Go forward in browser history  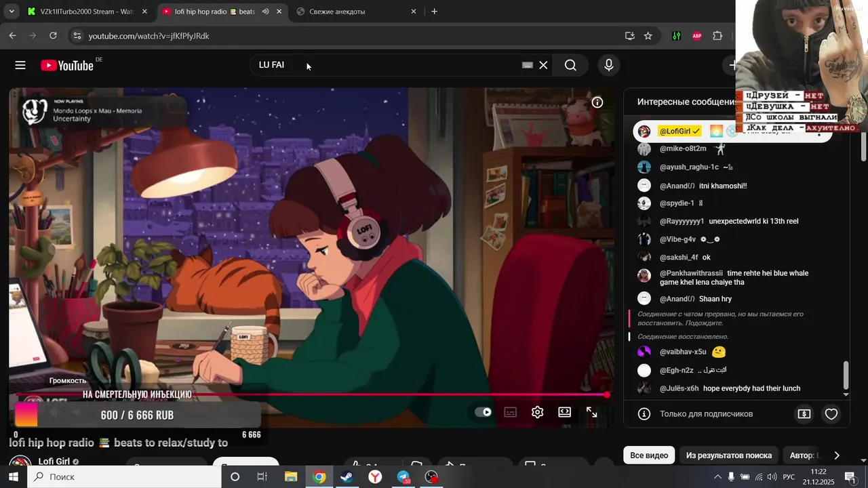pyautogui.click(x=33, y=36)
